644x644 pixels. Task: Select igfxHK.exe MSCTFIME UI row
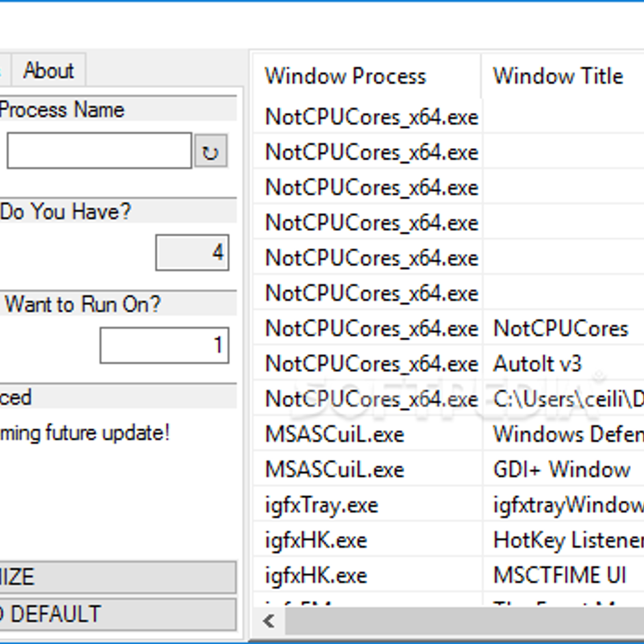pyautogui.click(x=448, y=576)
